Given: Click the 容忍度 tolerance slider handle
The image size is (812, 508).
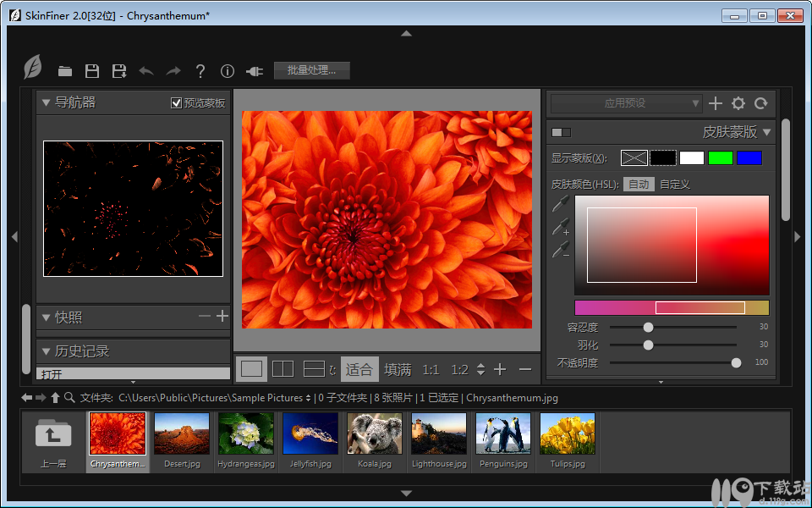Looking at the screenshot, I should [649, 327].
